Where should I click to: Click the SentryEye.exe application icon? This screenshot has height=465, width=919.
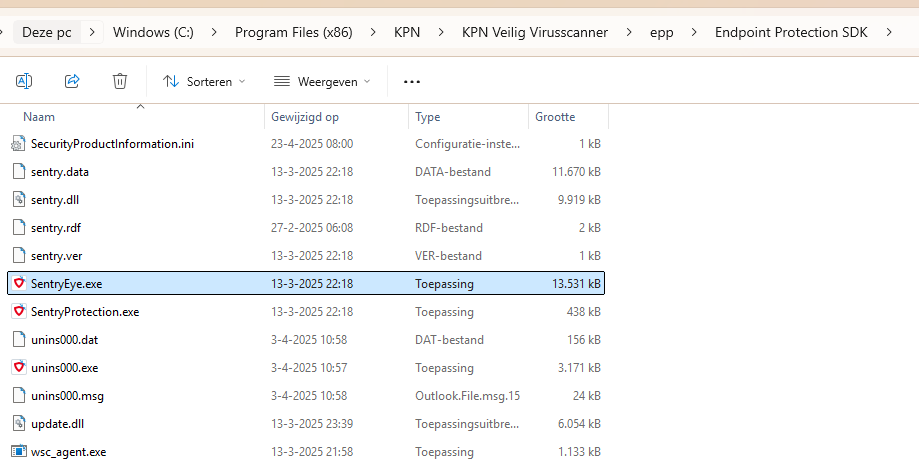point(19,283)
